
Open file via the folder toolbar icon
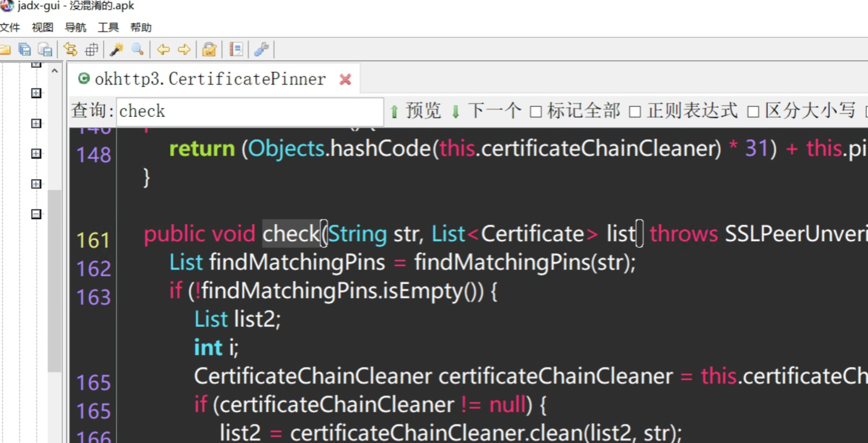point(5,50)
